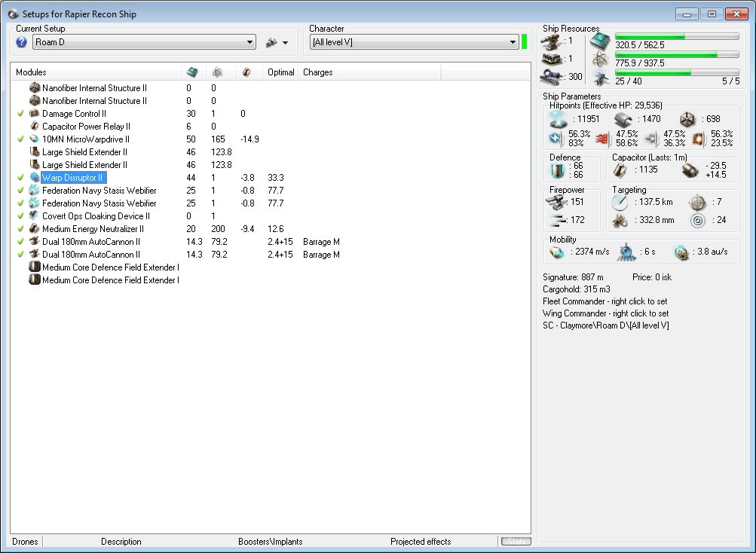Image resolution: width=756 pixels, height=553 pixels.
Task: Click the targeting range icon showing 137.5 km
Action: [620, 202]
